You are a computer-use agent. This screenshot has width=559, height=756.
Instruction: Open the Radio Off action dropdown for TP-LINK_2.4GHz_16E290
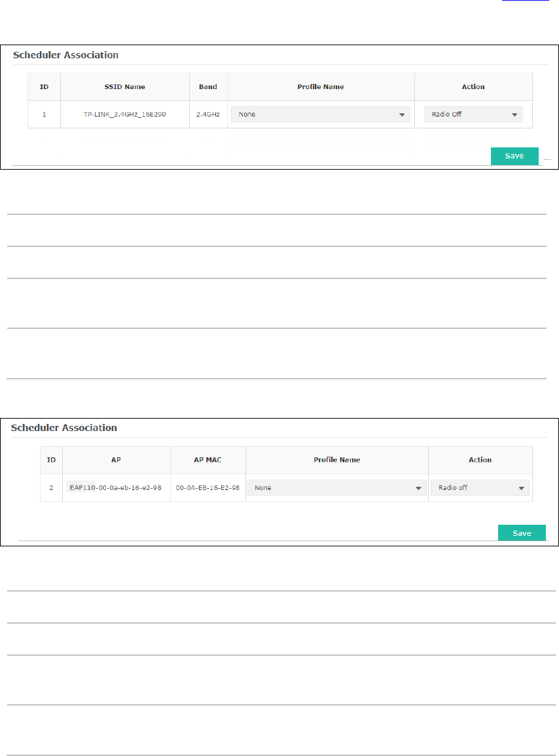pyautogui.click(x=473, y=114)
